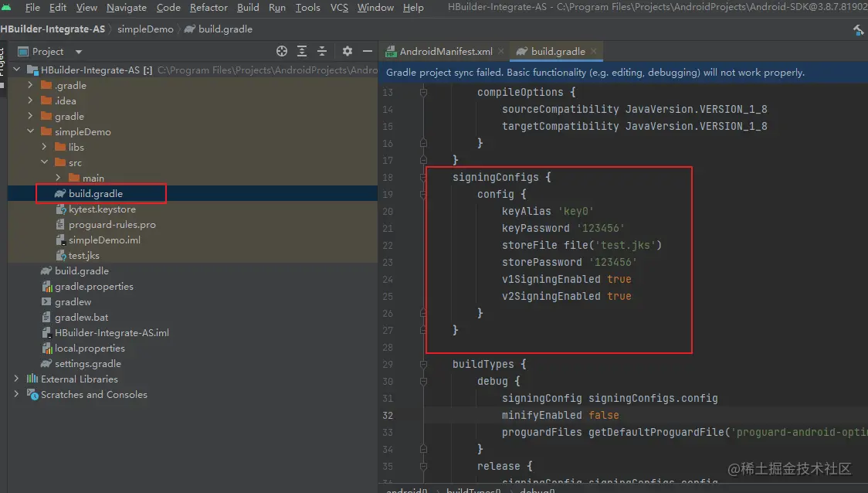Fold the buildTypes block at line 29
The height and width of the screenshot is (493, 868).
point(423,365)
